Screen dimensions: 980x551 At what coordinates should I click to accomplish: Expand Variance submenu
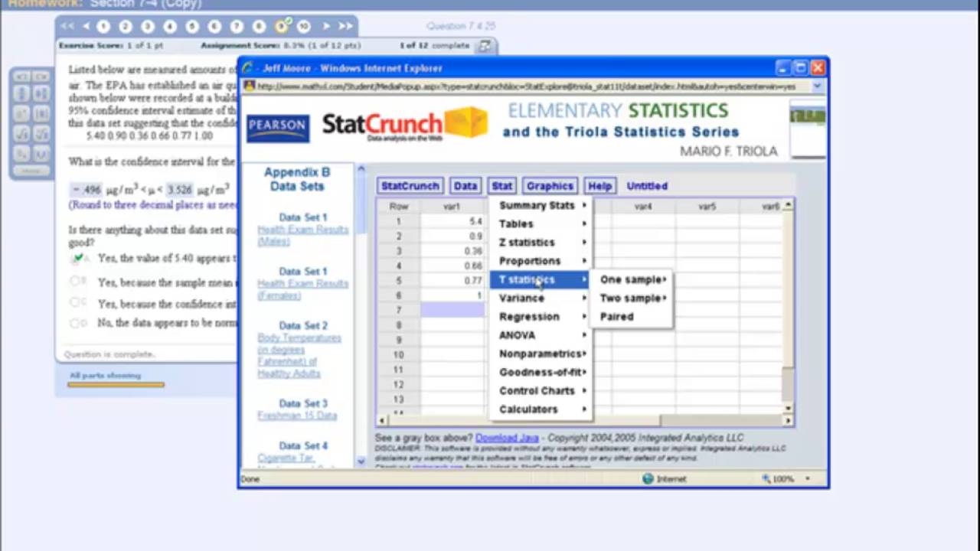[x=541, y=298]
